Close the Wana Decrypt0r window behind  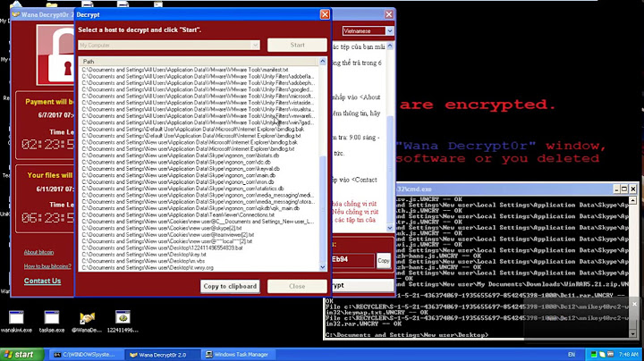[388, 15]
